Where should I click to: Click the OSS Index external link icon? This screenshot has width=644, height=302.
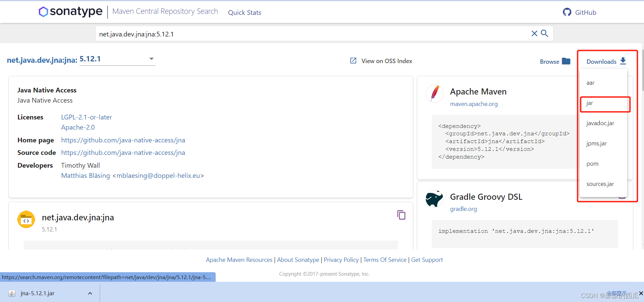353,61
